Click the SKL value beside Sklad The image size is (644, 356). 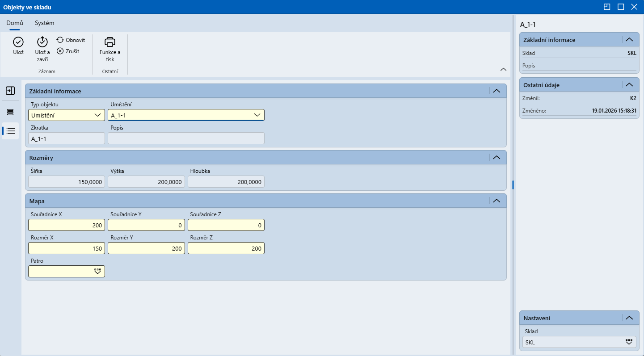coord(631,53)
